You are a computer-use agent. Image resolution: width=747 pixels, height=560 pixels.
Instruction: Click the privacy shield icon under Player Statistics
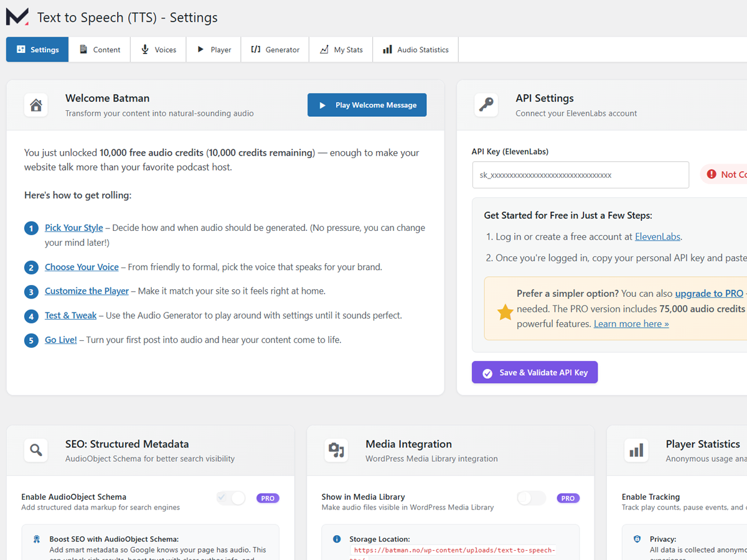[x=637, y=539]
